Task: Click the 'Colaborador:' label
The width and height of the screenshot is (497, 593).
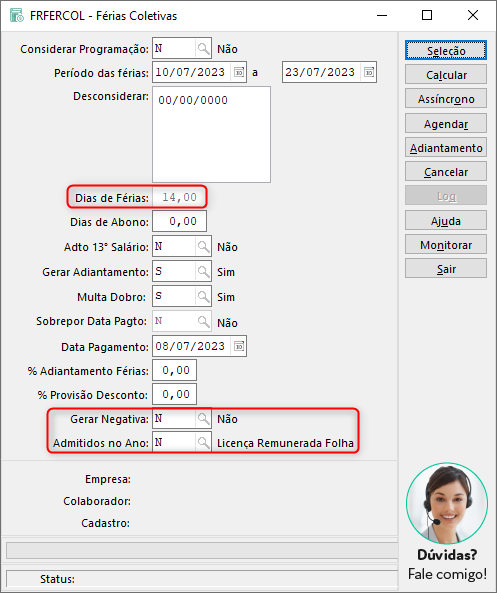Action: 97,501
